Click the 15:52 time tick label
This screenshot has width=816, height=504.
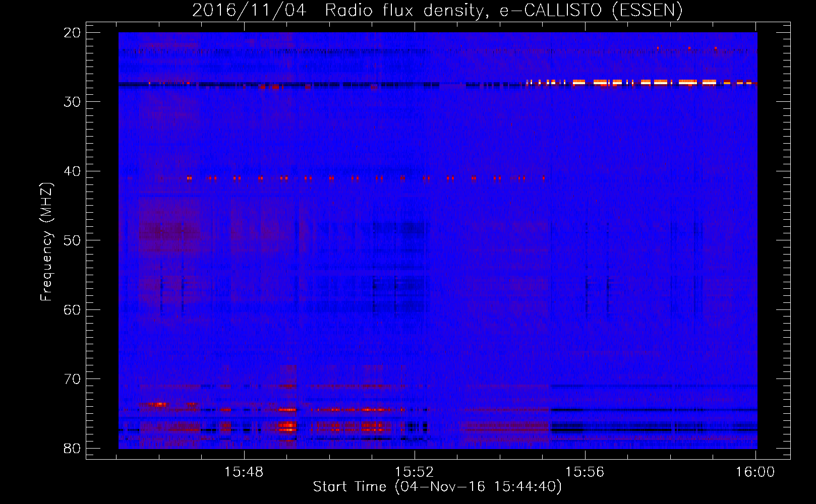414,472
